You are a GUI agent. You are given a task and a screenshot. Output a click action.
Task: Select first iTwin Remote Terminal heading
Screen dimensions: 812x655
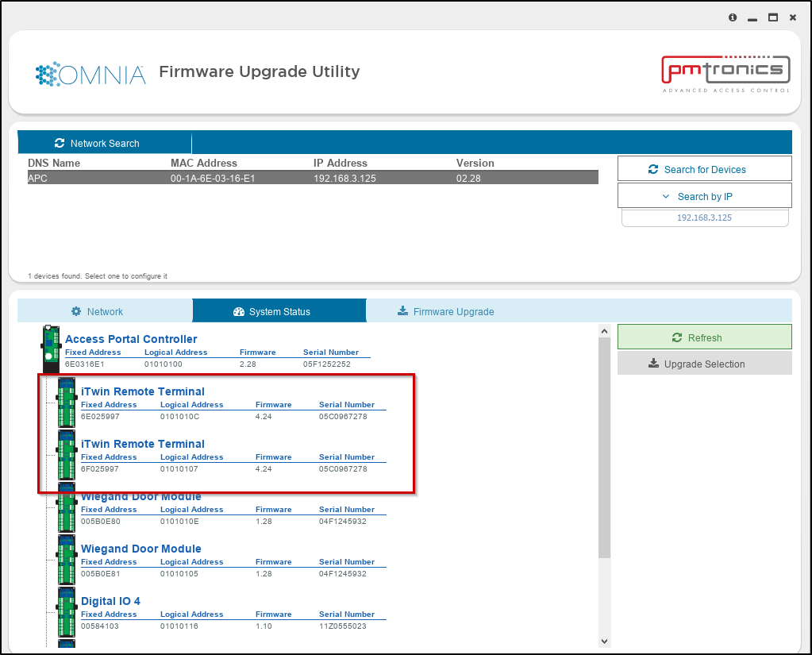pyautogui.click(x=142, y=391)
